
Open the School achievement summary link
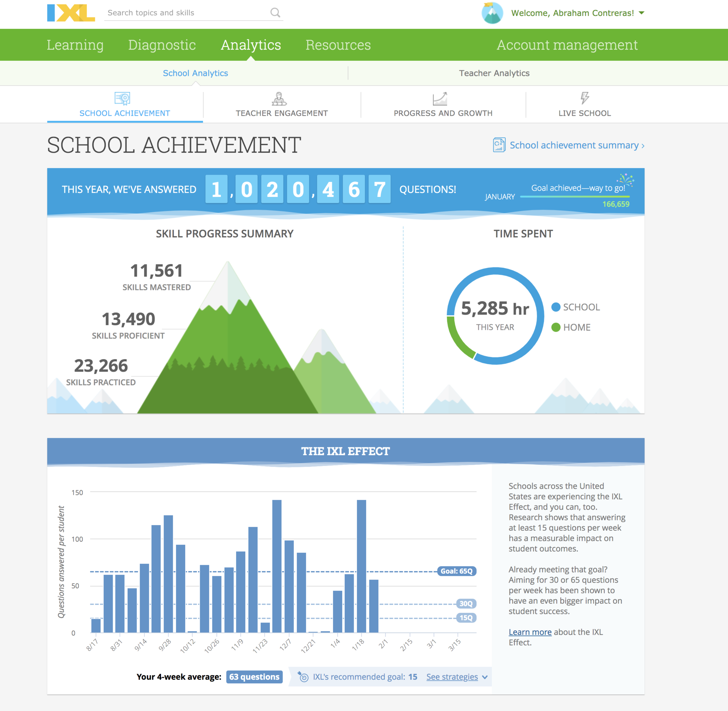click(574, 145)
